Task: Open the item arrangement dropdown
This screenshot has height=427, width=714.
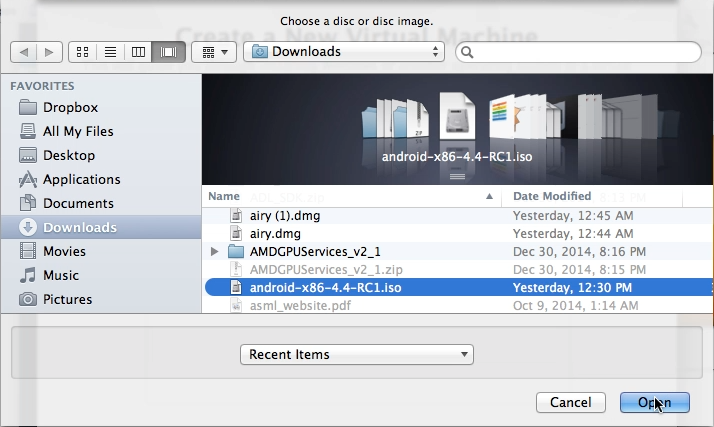Action: 214,52
